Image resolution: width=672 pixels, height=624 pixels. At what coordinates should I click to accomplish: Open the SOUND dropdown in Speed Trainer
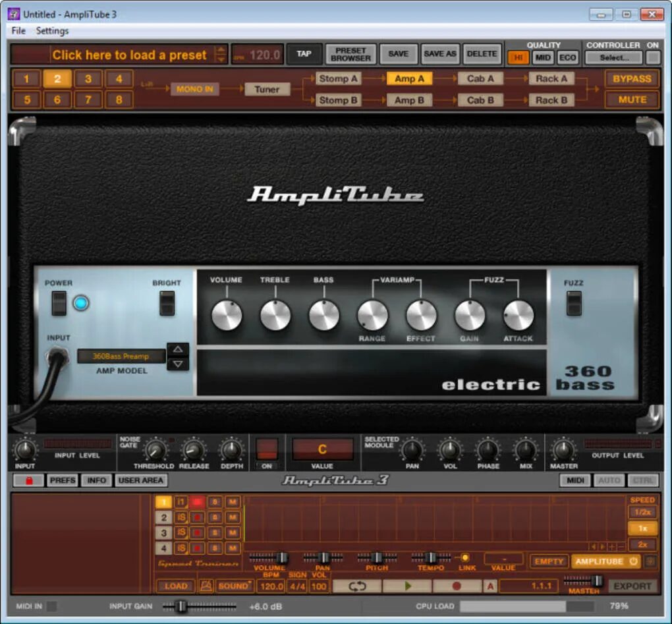click(235, 585)
